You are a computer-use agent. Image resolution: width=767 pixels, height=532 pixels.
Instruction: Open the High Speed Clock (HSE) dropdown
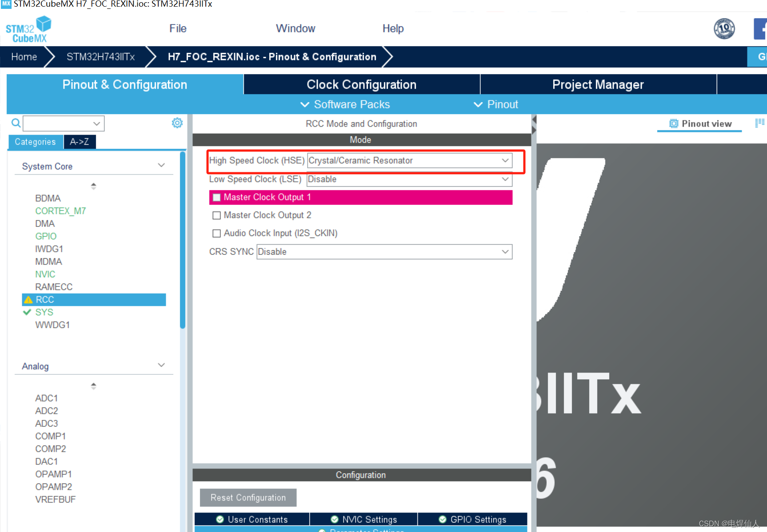point(410,160)
